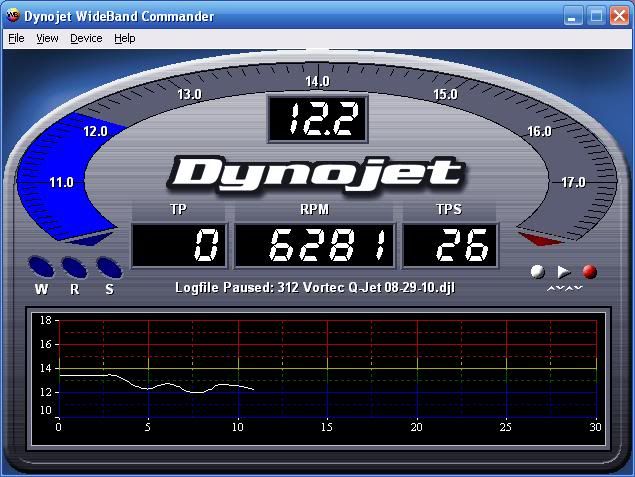Click the TPS 26 display
Viewport: 635px width, 477px height.
(450, 245)
